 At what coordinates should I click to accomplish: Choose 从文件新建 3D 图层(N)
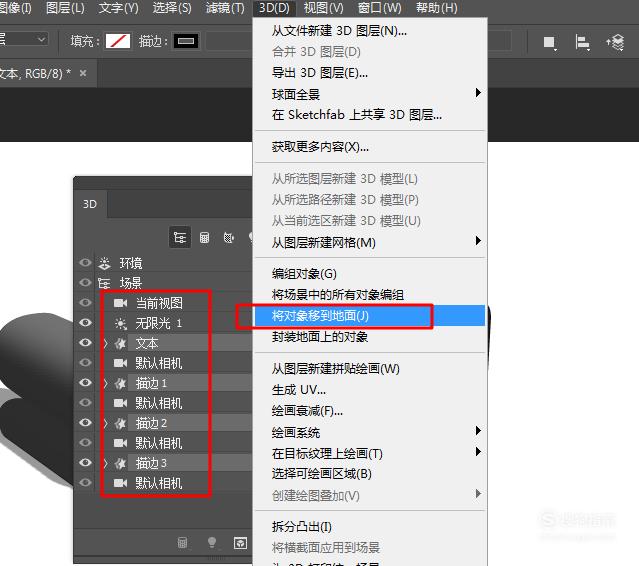[x=370, y=31]
